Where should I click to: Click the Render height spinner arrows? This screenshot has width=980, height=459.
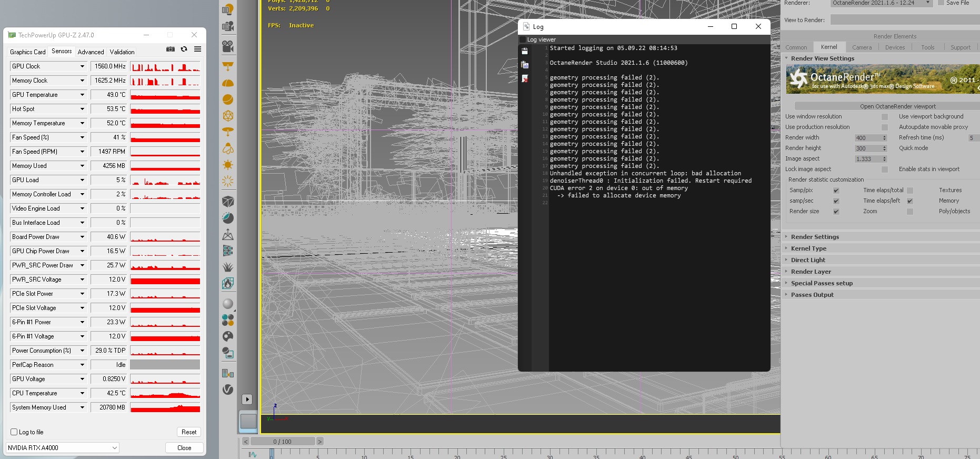coord(885,148)
